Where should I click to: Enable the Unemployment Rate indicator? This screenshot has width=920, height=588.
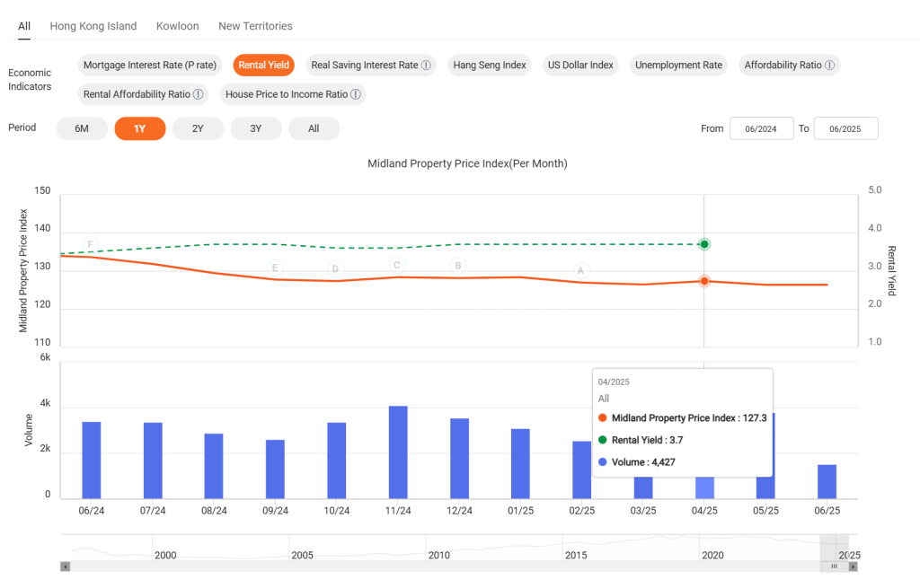point(678,65)
